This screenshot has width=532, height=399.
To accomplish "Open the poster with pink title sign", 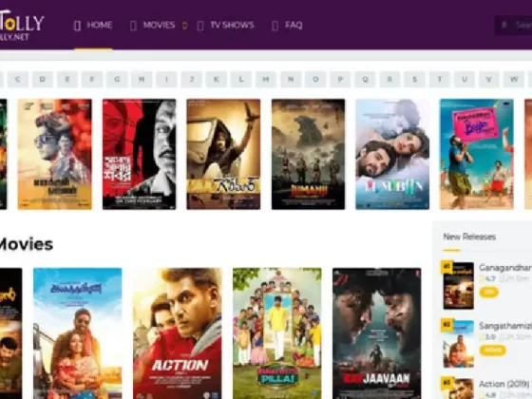I will click(477, 154).
